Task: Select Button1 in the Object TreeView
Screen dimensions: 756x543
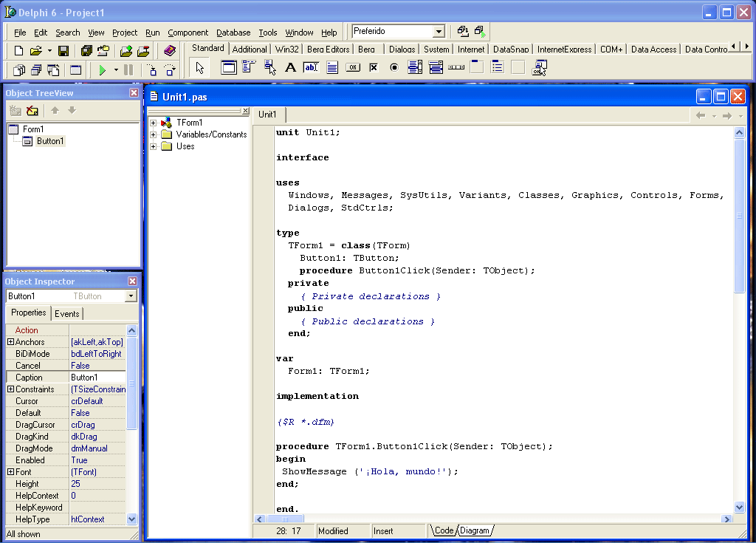Action: (x=49, y=140)
